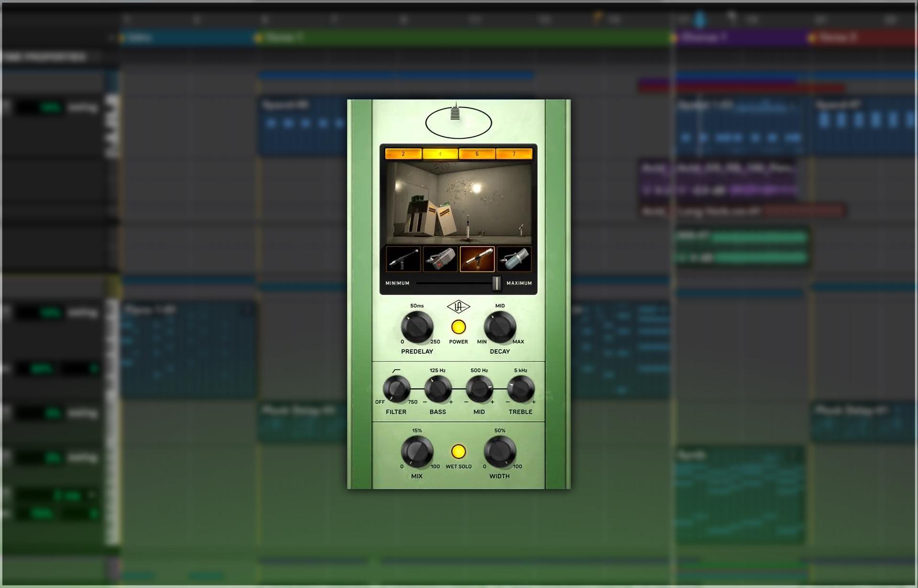Click the Universal Audio diamond logo
The height and width of the screenshot is (588, 918).
coord(459,306)
